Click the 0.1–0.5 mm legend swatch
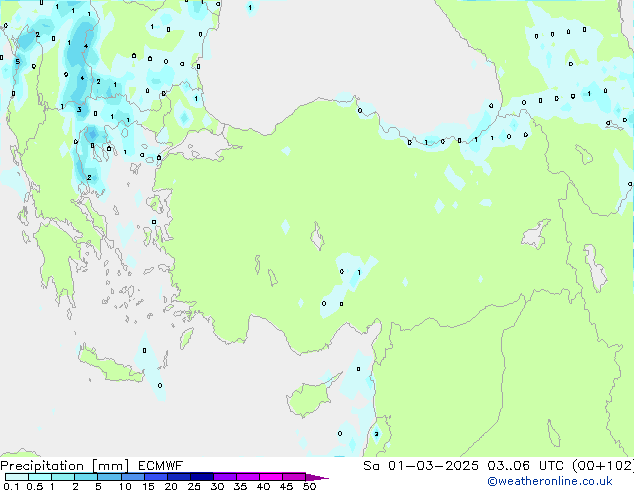The height and width of the screenshot is (490, 634). click(17, 477)
